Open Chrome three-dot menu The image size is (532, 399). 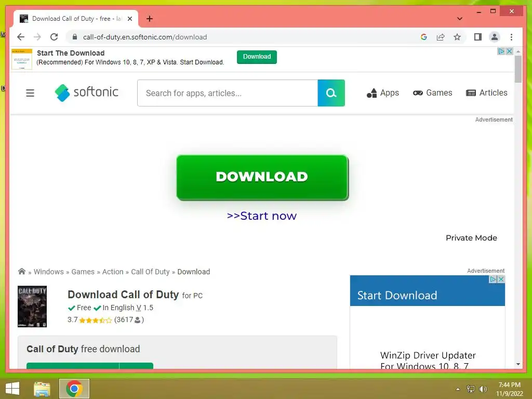tap(511, 37)
